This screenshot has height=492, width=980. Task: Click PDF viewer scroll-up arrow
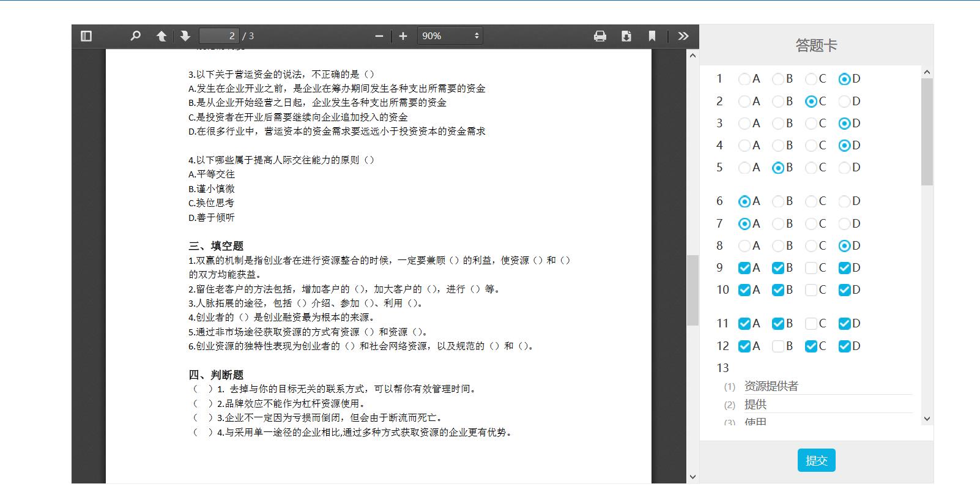tap(692, 56)
